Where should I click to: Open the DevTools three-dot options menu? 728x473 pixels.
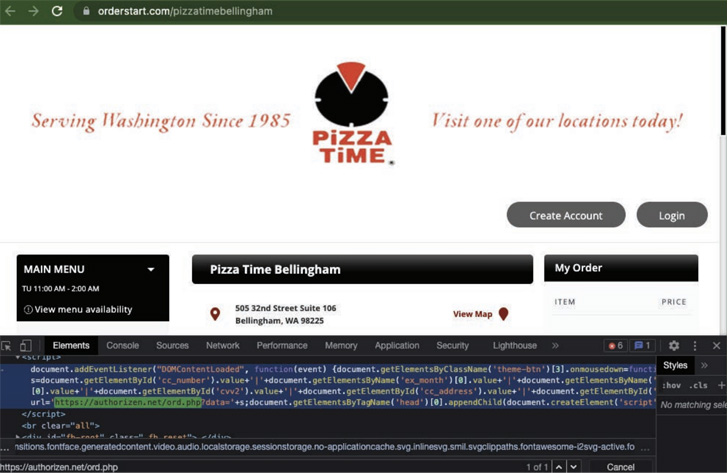point(695,346)
